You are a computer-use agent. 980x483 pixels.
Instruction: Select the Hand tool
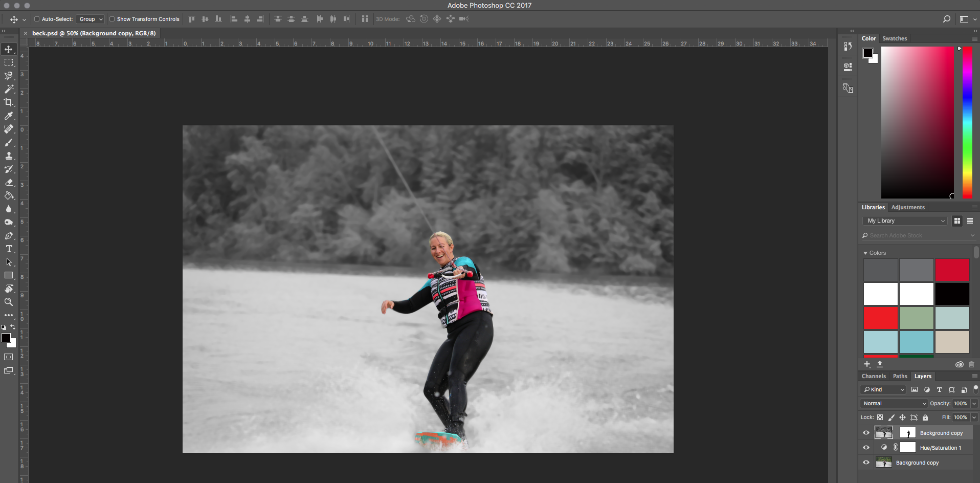coord(9,289)
